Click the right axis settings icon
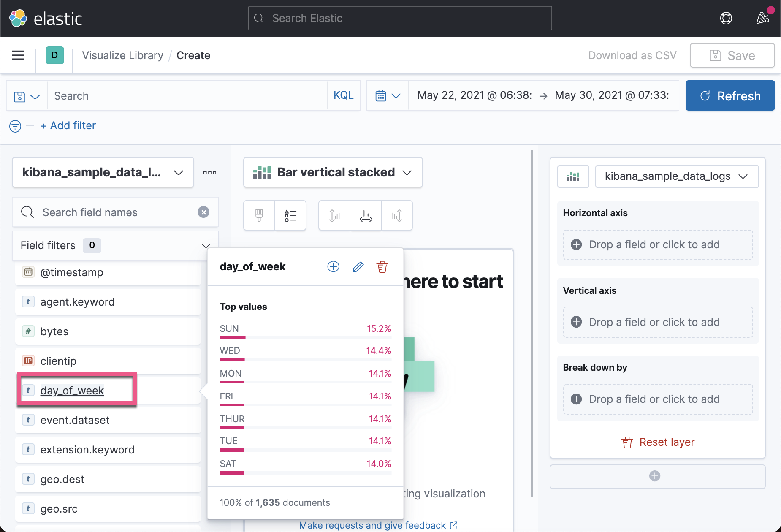 click(x=396, y=215)
